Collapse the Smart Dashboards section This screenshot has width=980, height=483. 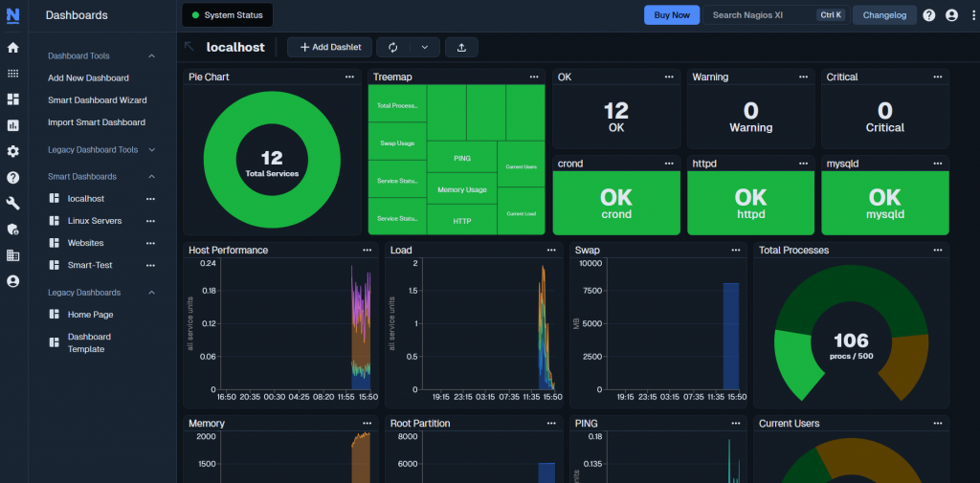pyautogui.click(x=151, y=177)
